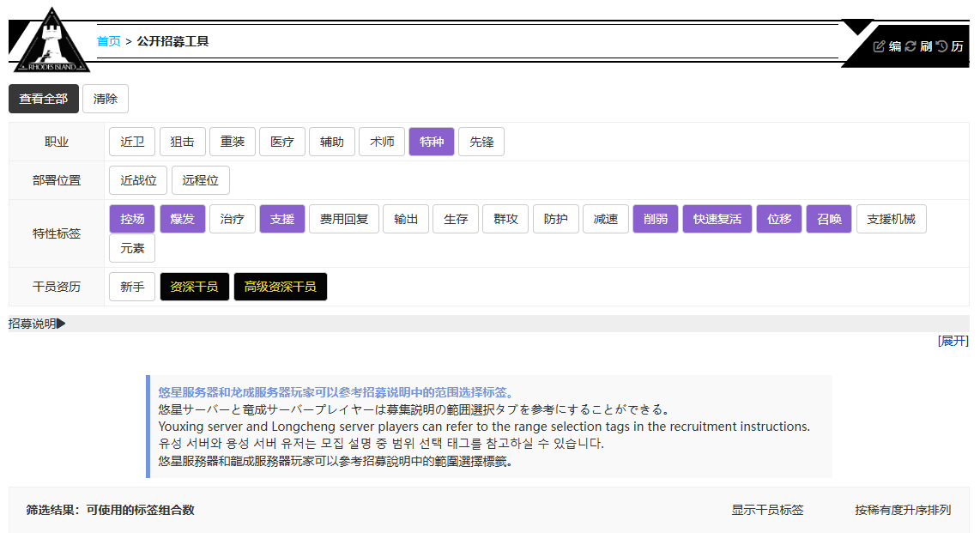Open the 按稀有度升序排列 sort option
Viewport: 980px width, 533px height.
click(902, 510)
